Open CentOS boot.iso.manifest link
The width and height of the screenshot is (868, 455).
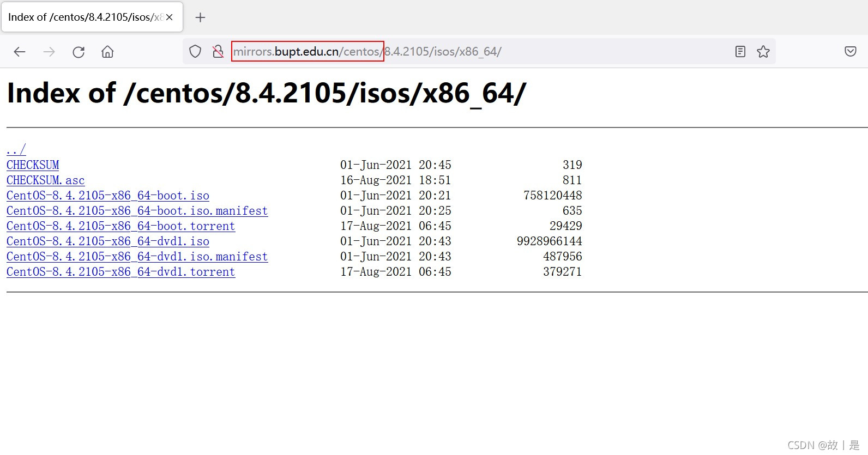137,210
